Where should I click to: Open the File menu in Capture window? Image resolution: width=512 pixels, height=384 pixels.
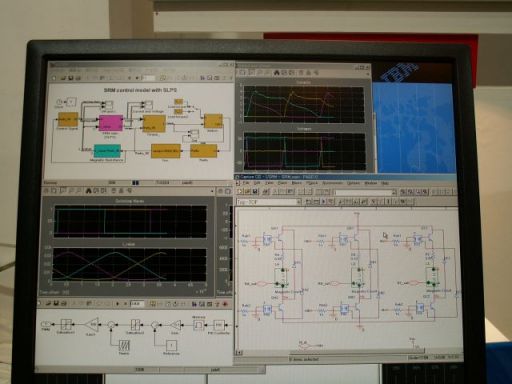tap(246, 183)
